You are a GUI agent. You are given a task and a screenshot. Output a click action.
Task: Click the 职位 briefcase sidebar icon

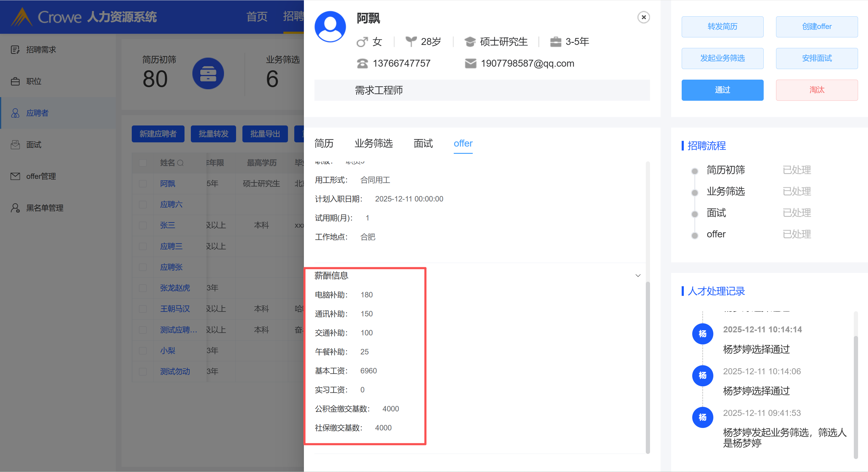(15, 82)
